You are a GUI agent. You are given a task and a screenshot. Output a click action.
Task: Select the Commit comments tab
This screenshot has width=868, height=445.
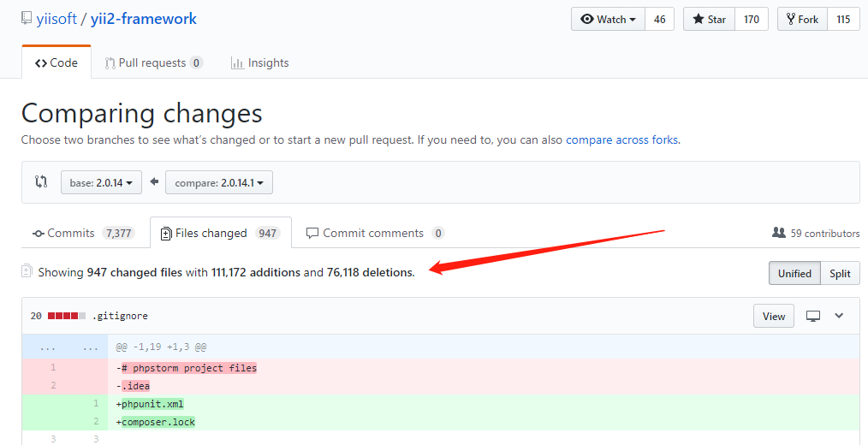pos(375,233)
